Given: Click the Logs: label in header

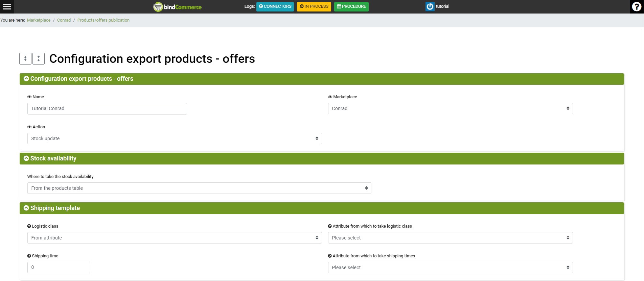Looking at the screenshot, I should coord(250,6).
